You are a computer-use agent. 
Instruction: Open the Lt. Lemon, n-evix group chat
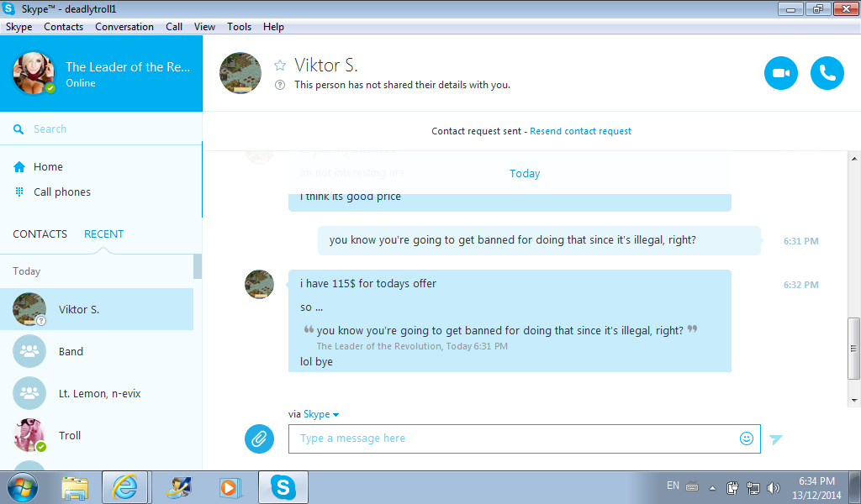tap(97, 394)
